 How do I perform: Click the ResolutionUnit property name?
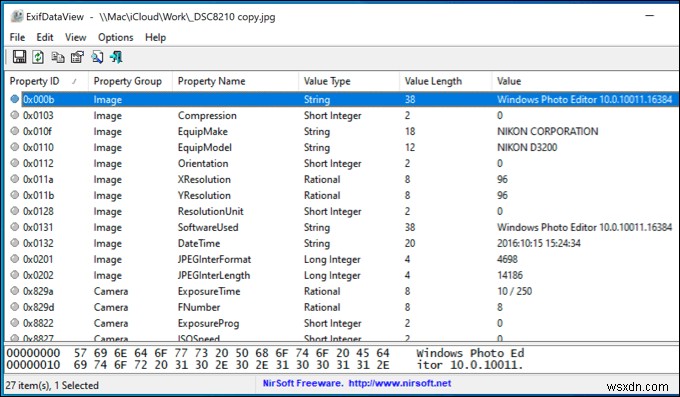(x=211, y=211)
